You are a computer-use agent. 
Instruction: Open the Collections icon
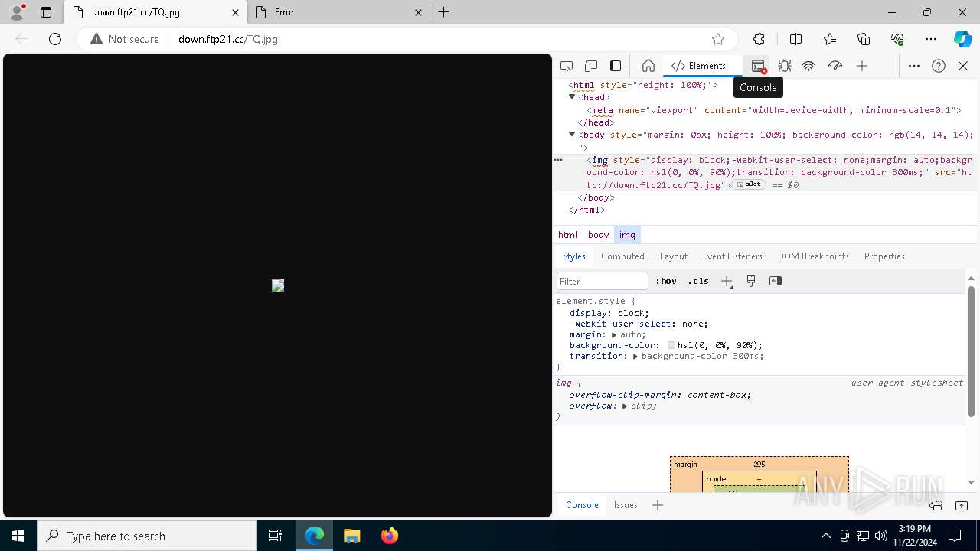pos(864,39)
